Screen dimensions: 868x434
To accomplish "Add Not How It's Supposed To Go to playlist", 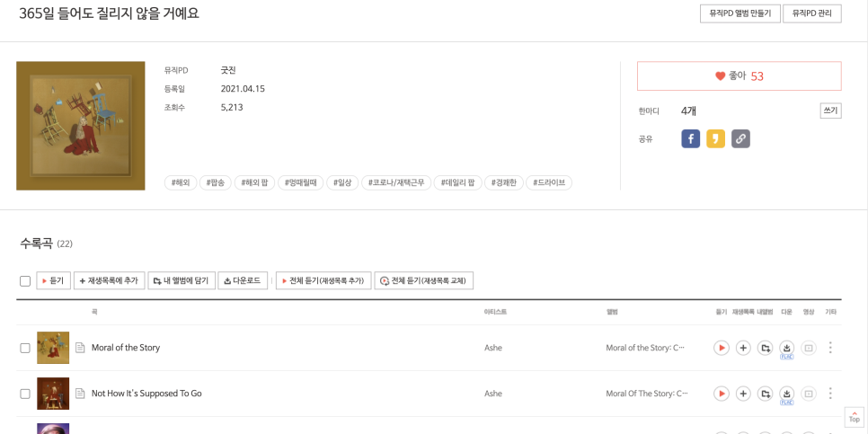I will pyautogui.click(x=743, y=394).
